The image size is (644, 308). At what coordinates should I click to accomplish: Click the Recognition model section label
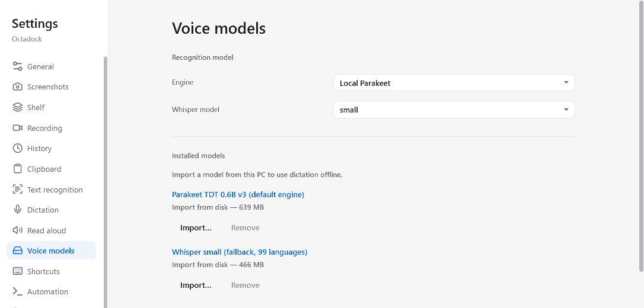202,57
